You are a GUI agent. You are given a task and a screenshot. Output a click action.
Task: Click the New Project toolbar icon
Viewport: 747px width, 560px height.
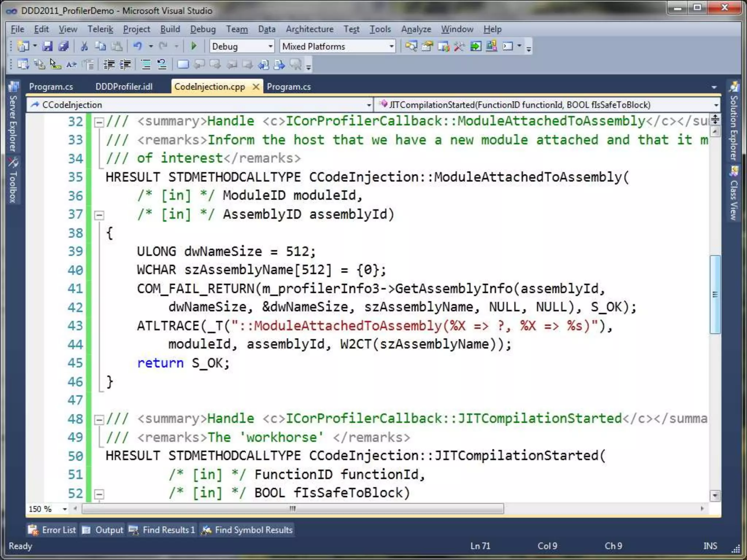tap(23, 46)
